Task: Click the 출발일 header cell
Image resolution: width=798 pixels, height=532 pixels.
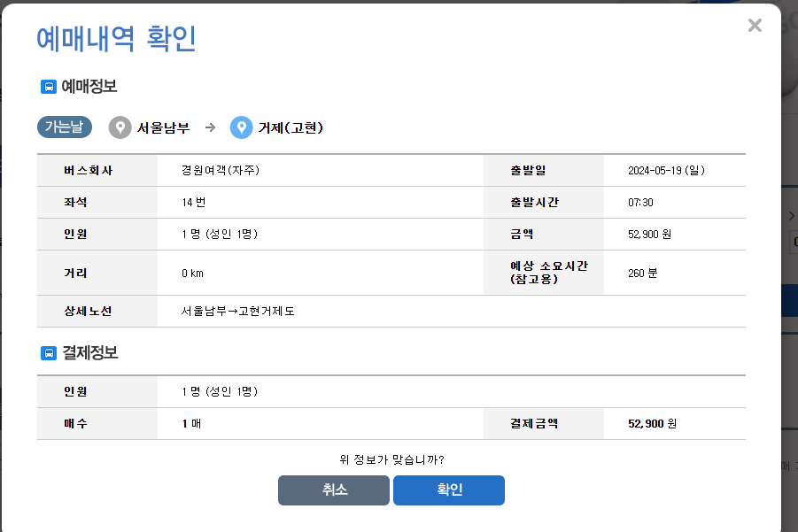Action: [544, 170]
